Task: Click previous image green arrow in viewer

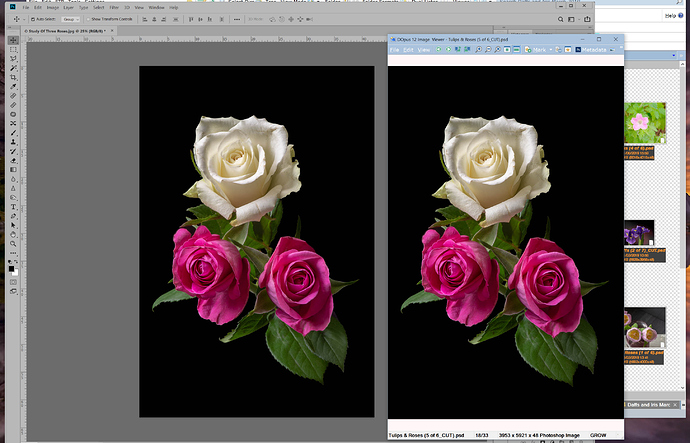Action: (439, 49)
